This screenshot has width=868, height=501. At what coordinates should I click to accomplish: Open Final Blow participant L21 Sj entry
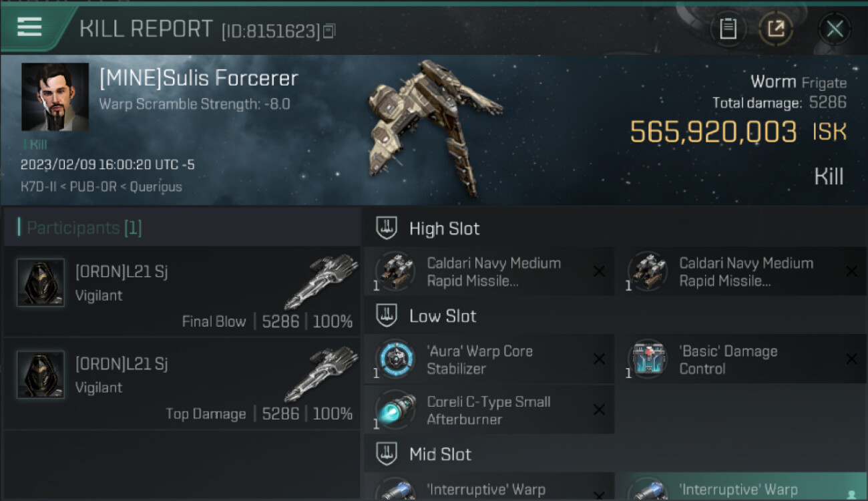coord(182,291)
